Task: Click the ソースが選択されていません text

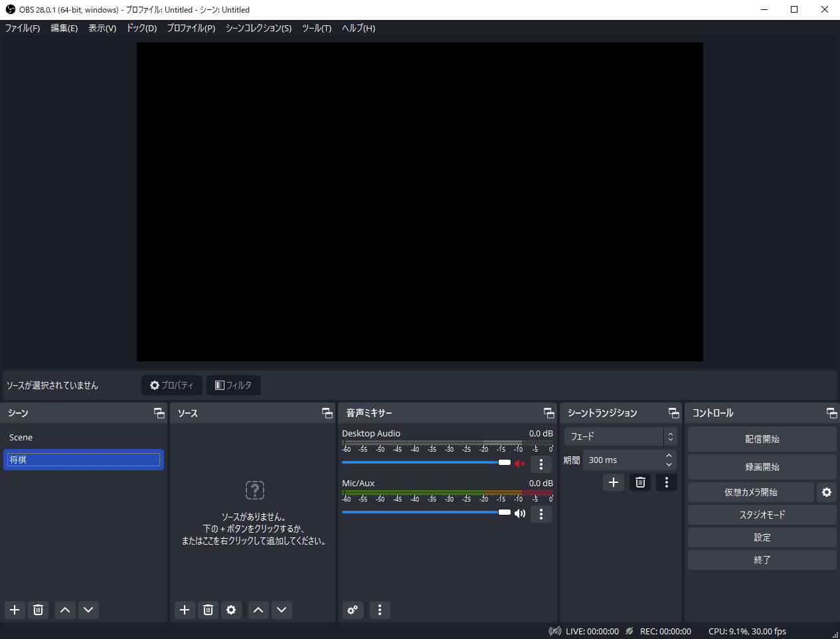Action: point(52,385)
